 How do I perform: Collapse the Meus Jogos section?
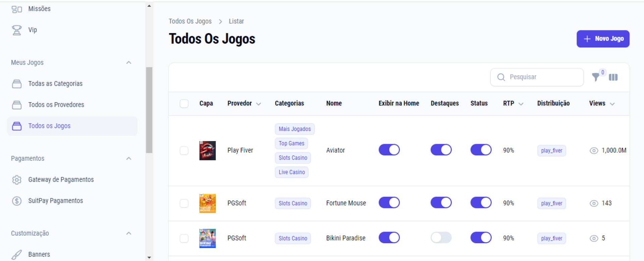click(129, 63)
